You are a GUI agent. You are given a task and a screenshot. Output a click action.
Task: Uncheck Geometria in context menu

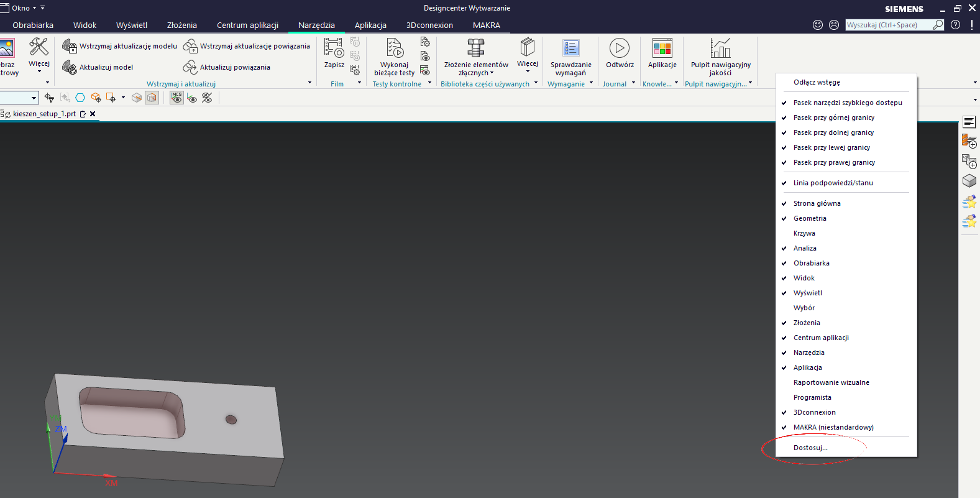846,218
